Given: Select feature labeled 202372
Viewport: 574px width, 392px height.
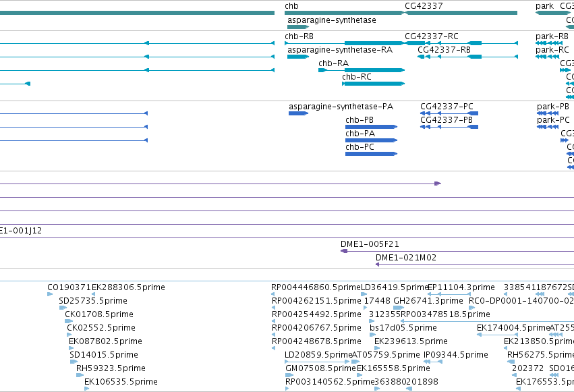Looking at the screenshot, I should coord(515,375).
